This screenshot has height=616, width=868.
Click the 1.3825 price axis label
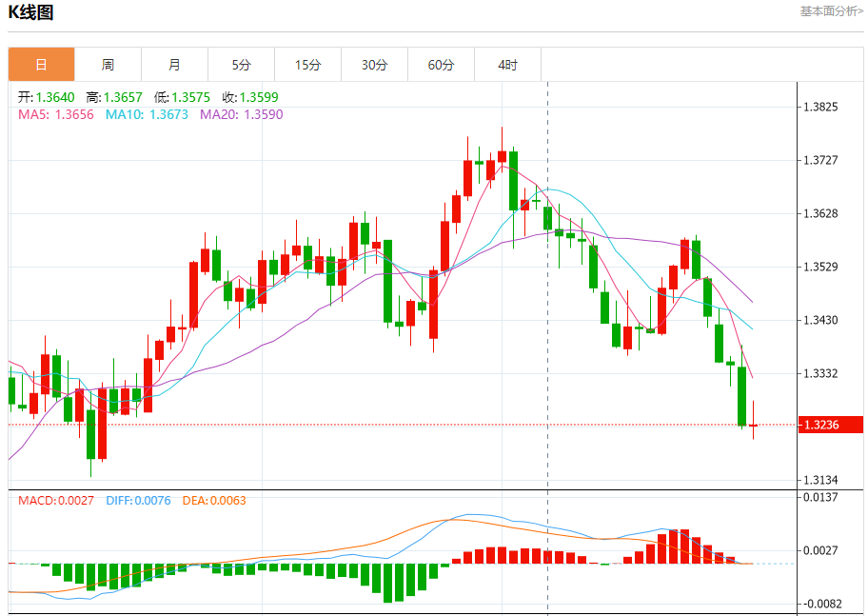pyautogui.click(x=821, y=107)
